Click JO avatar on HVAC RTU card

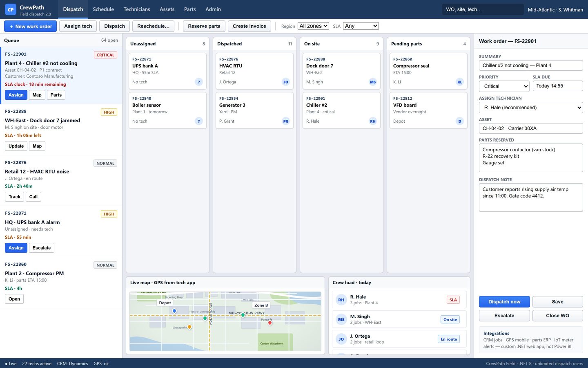coord(286,82)
